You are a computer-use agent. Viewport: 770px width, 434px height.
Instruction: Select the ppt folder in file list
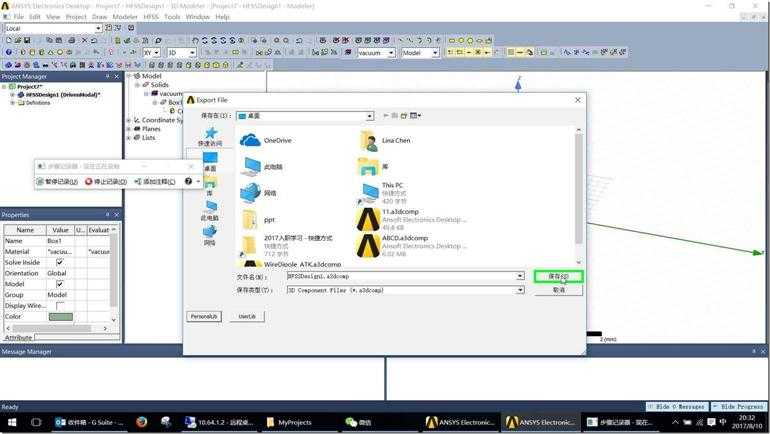pos(258,220)
